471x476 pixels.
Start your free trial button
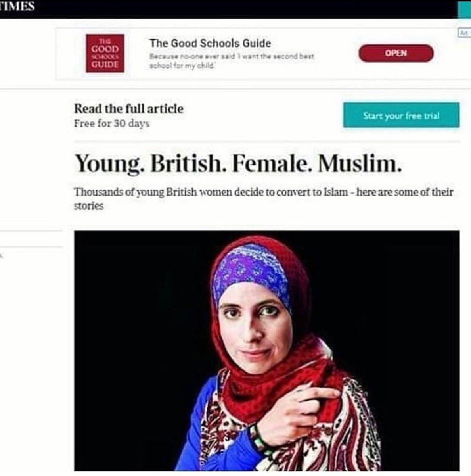pyautogui.click(x=401, y=115)
